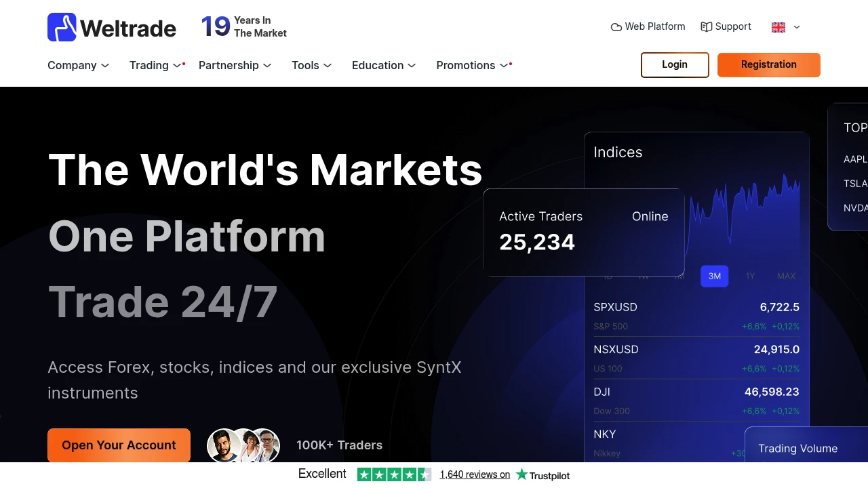This screenshot has height=488, width=868.
Task: Click the Active Traders 25,234 card
Action: click(x=584, y=232)
